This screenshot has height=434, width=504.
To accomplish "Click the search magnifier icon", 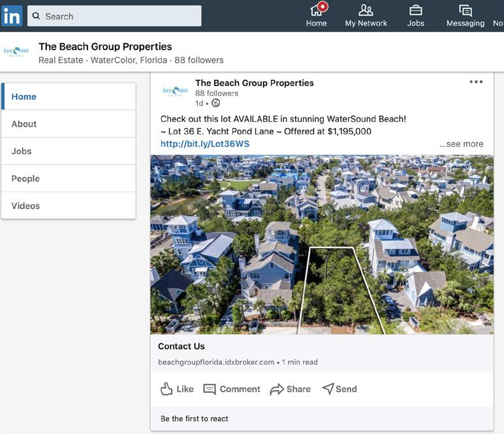I will click(36, 16).
